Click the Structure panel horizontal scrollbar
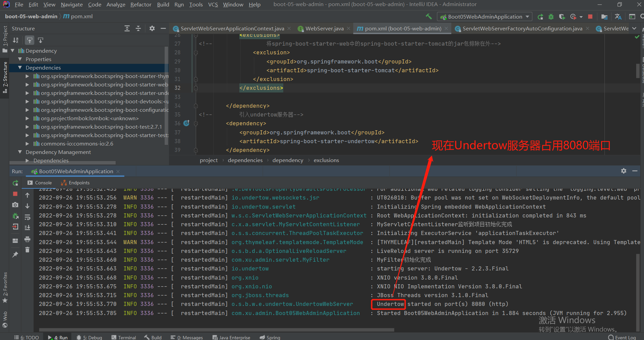Image resolution: width=644 pixels, height=340 pixels. [x=63, y=163]
